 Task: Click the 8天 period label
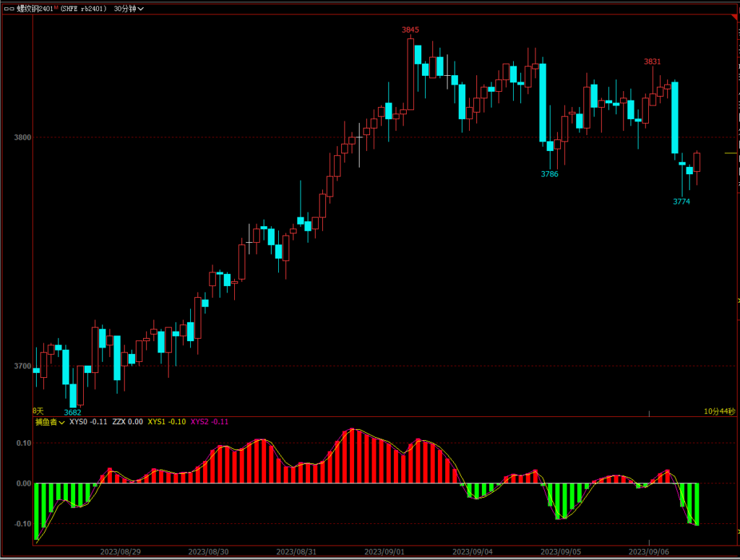pyautogui.click(x=38, y=410)
